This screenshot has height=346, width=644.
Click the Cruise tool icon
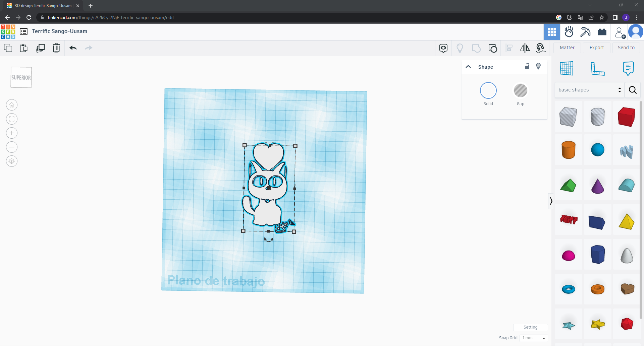[x=541, y=48]
